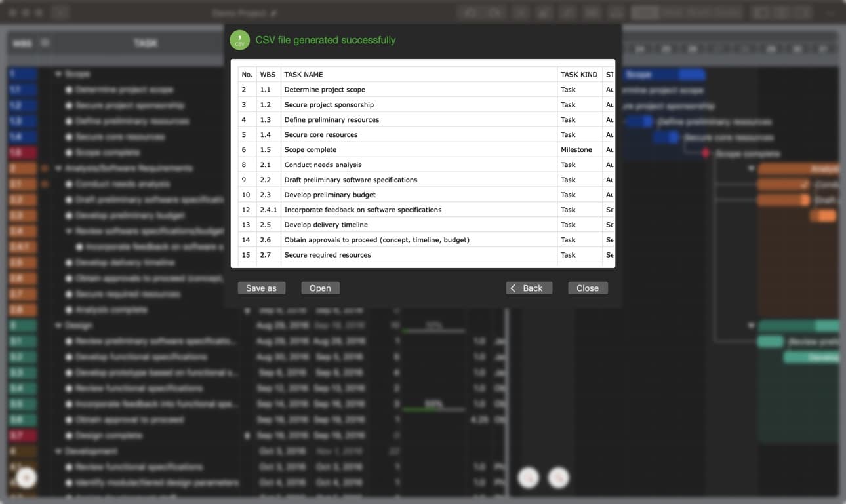Click the green CSV file icon
This screenshot has width=846, height=504.
240,40
